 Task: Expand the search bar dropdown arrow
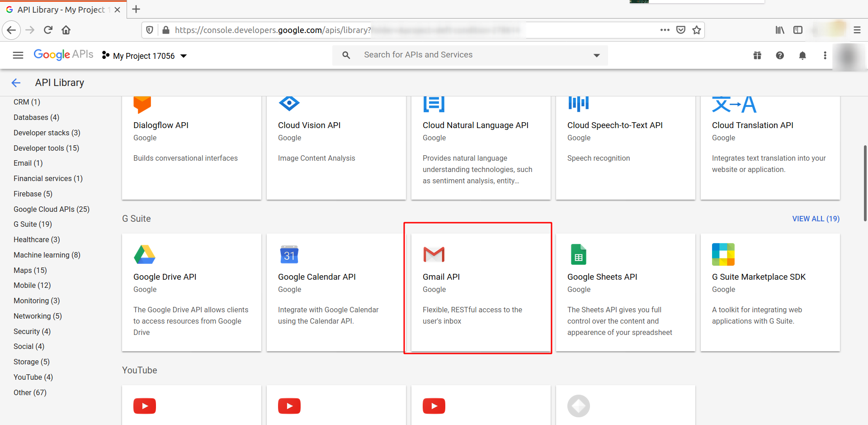click(x=597, y=55)
